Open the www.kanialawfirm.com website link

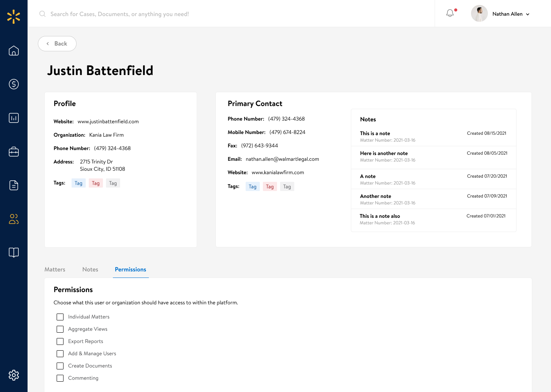coord(277,172)
